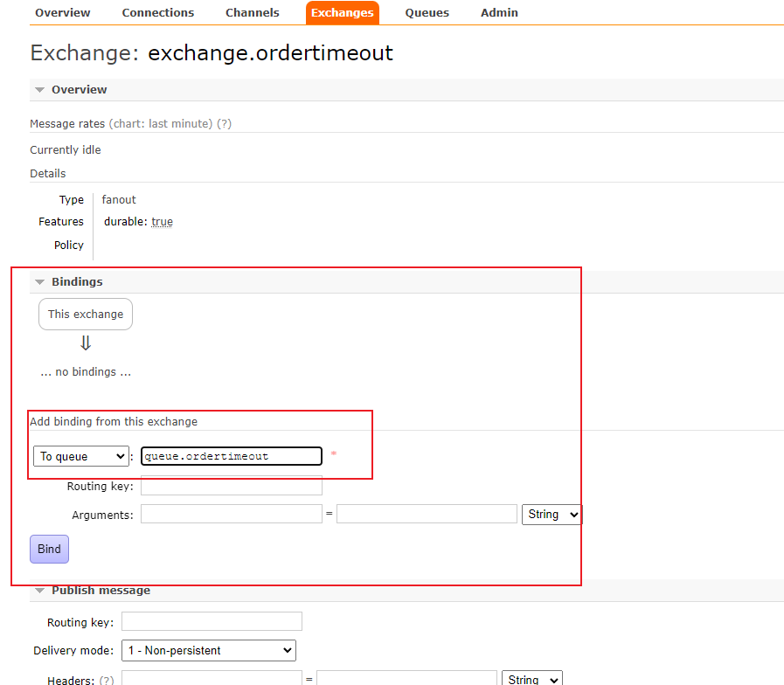Screen dimensions: 784x685
Task: Click the queue name input field
Action: click(232, 456)
